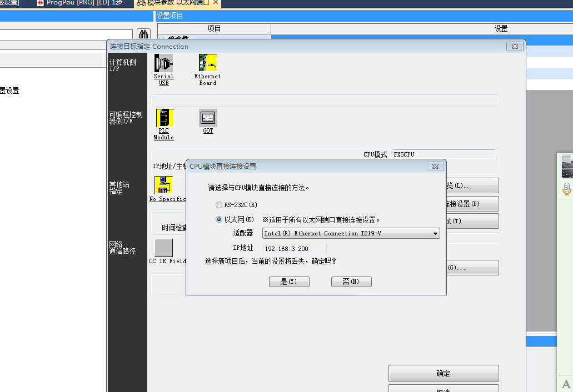573x392 pixels.
Task: Click the gray CC IE Field network icon
Action: (x=163, y=248)
